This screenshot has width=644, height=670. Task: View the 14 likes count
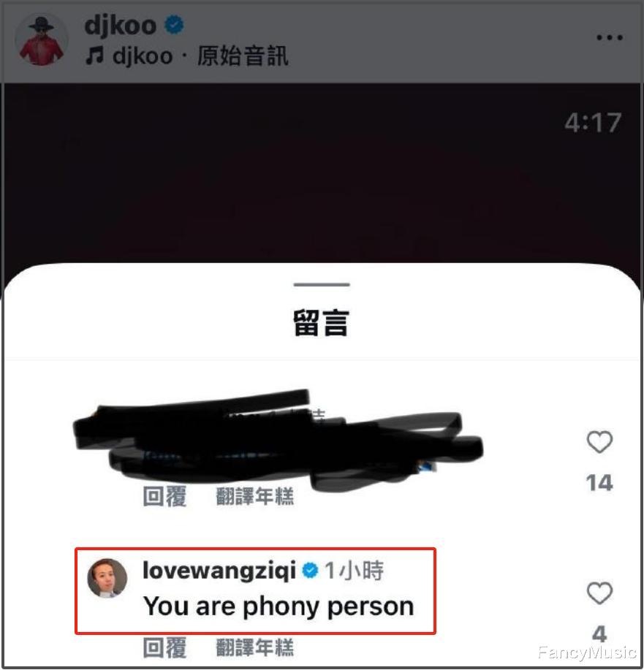599,483
